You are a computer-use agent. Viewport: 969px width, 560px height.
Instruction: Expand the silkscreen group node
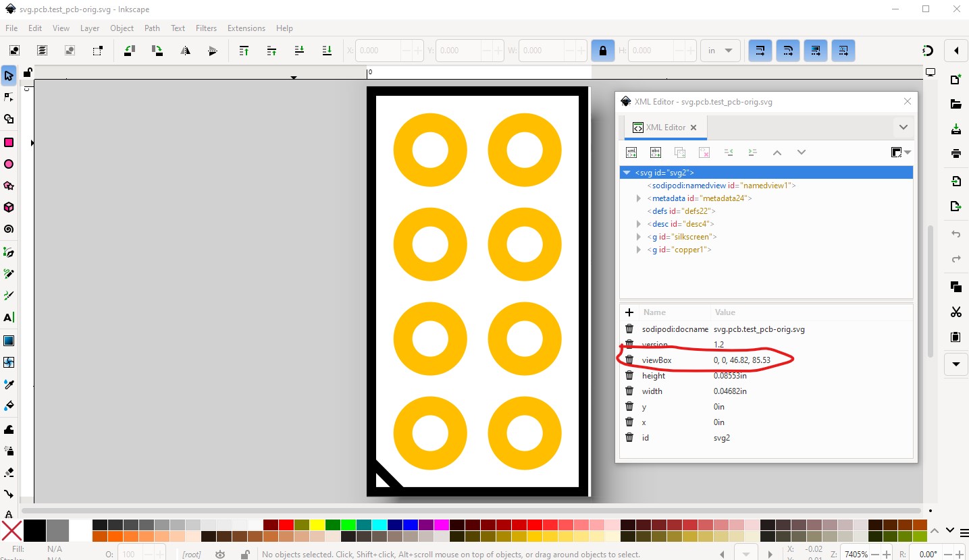(x=639, y=237)
